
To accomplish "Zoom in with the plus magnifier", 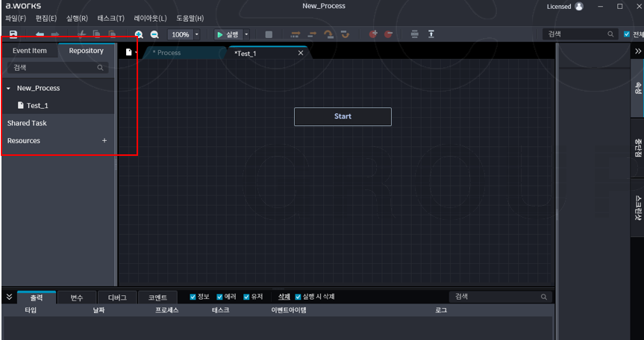I will point(140,34).
